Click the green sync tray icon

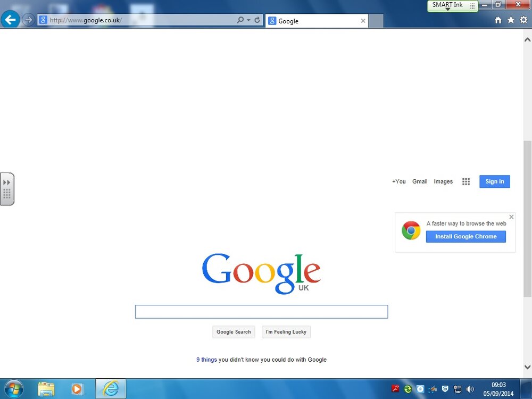coord(408,389)
